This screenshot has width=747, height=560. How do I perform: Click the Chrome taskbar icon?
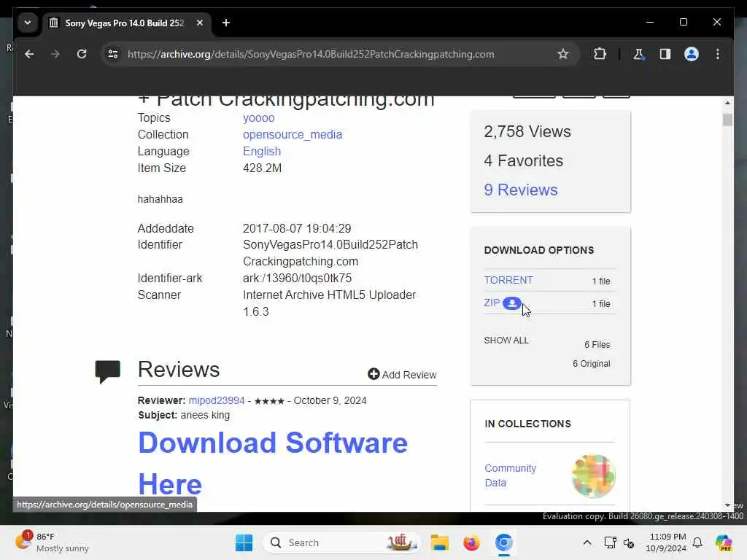pos(503,542)
